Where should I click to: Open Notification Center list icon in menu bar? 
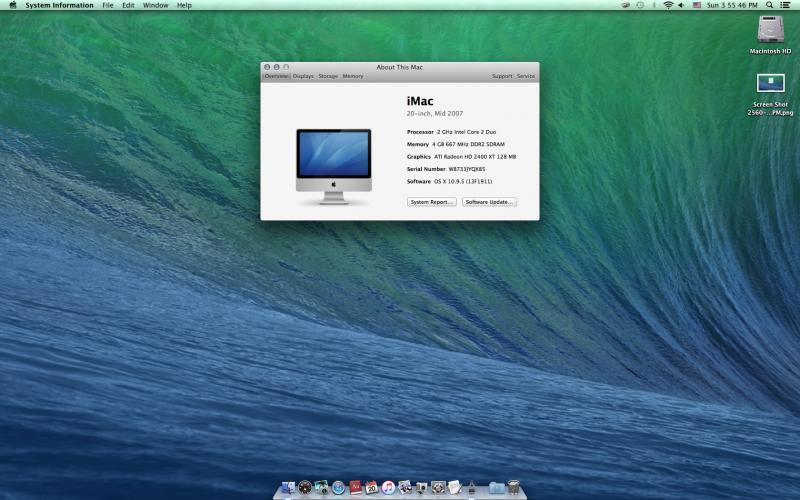coord(785,5)
